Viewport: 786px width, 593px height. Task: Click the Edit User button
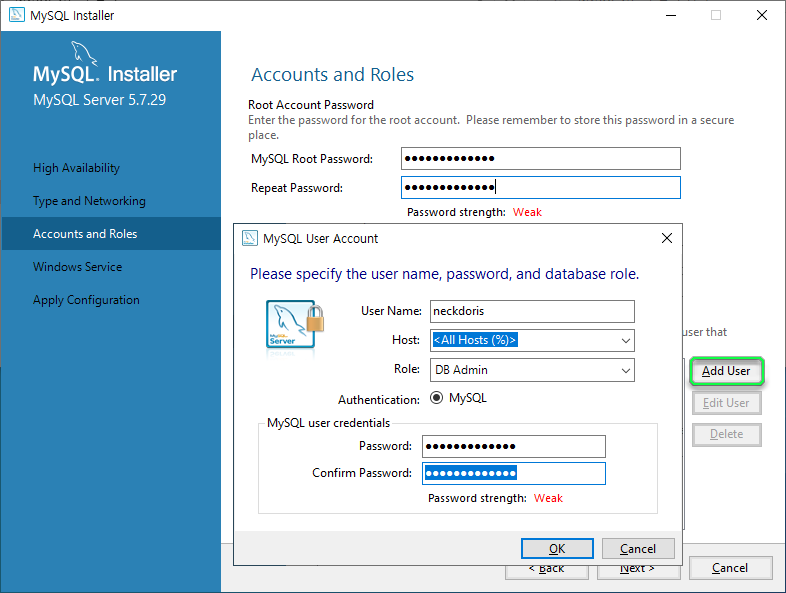click(x=726, y=403)
